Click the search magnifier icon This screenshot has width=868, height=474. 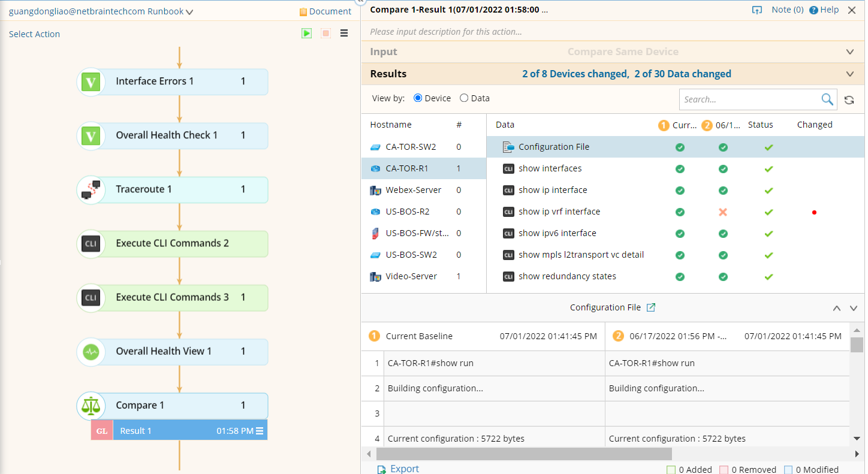(827, 99)
